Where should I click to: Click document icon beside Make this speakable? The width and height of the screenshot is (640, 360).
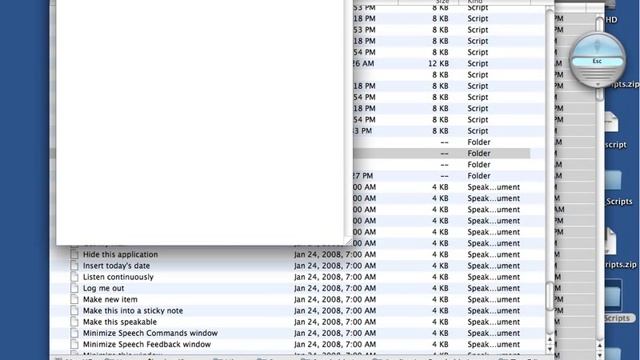tap(74, 322)
